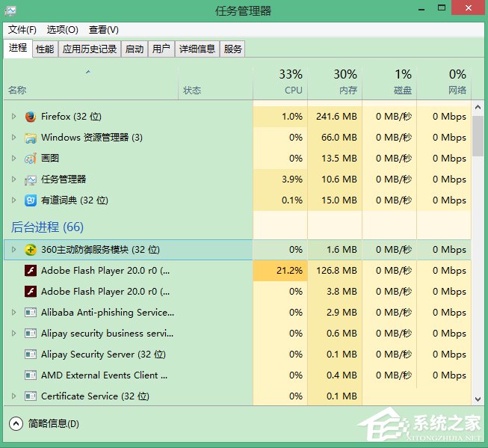
Task: Click the Task Manager title bar icon
Action: pyautogui.click(x=10, y=11)
